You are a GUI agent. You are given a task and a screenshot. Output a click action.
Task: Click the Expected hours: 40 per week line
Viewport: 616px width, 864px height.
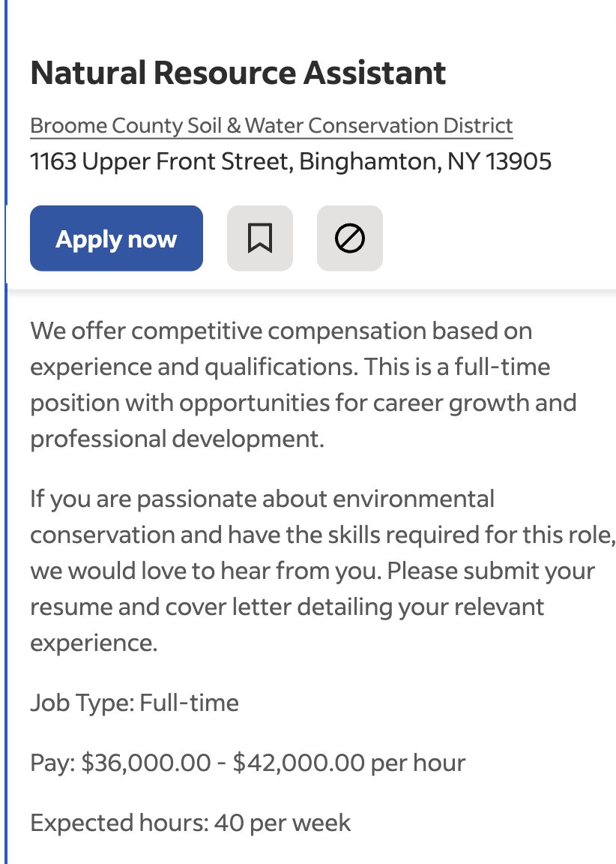(190, 823)
